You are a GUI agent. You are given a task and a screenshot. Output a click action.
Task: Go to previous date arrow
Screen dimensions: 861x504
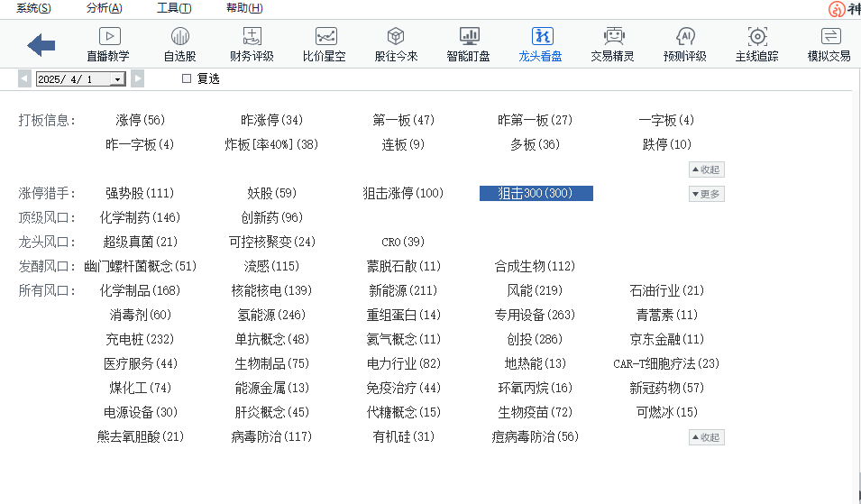pos(24,79)
